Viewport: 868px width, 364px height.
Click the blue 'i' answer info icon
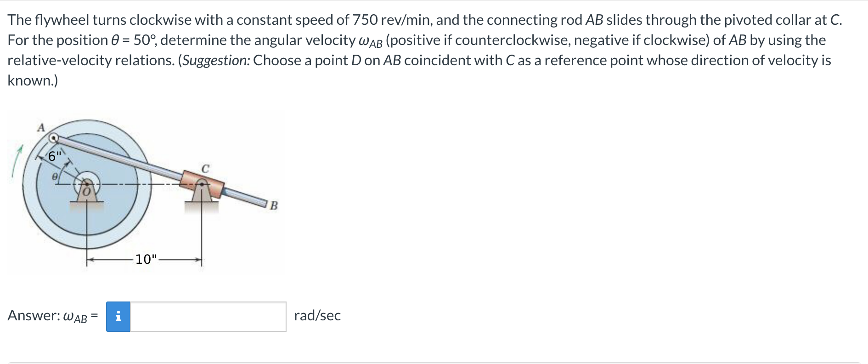click(x=118, y=316)
